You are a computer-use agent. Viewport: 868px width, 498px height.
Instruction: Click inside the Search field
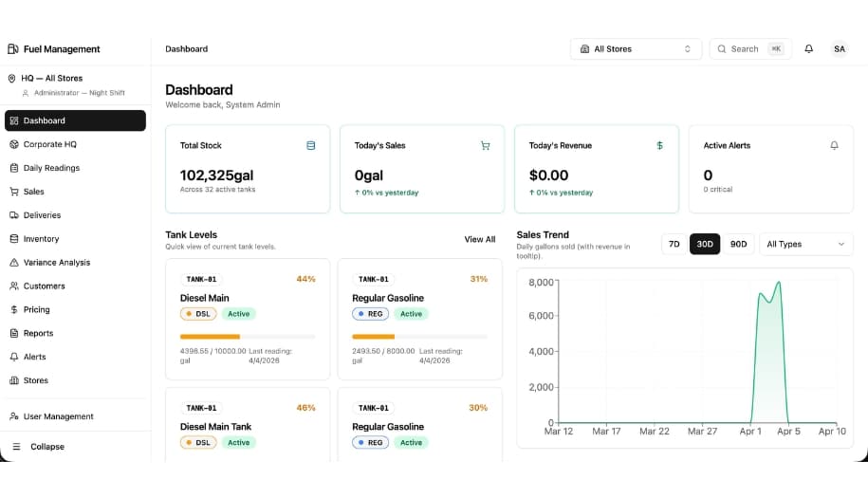tap(750, 48)
